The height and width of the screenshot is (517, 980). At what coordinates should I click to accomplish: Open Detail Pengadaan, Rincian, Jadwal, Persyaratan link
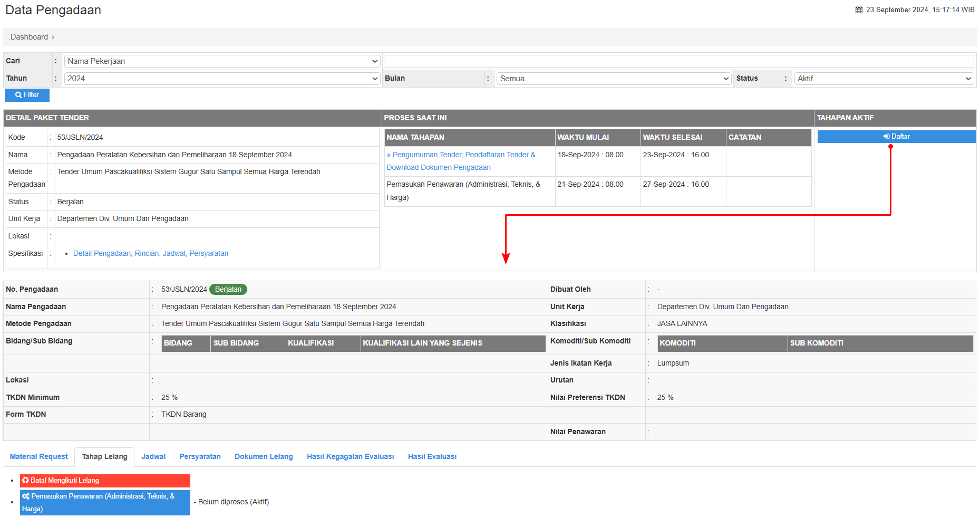tap(151, 253)
